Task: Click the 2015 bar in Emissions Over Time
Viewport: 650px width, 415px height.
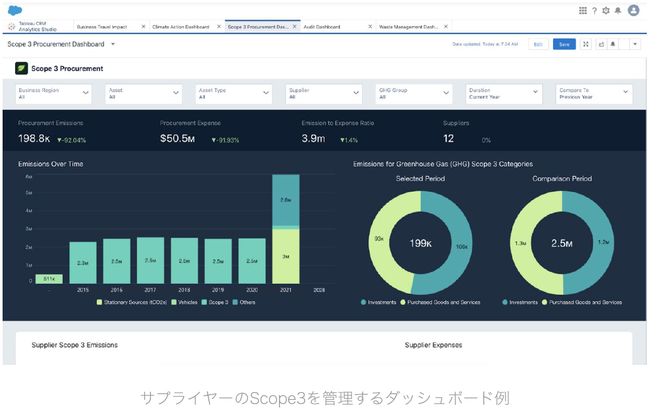Action: click(x=83, y=263)
